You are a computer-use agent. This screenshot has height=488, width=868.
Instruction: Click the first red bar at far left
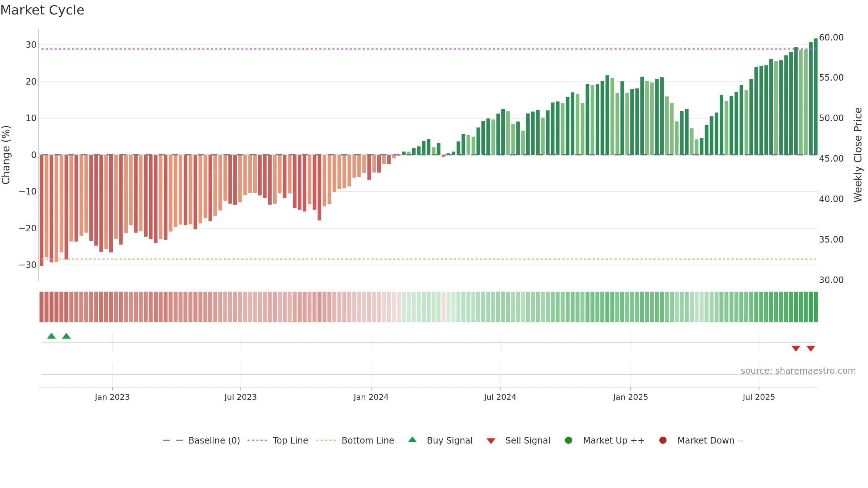pos(42,210)
